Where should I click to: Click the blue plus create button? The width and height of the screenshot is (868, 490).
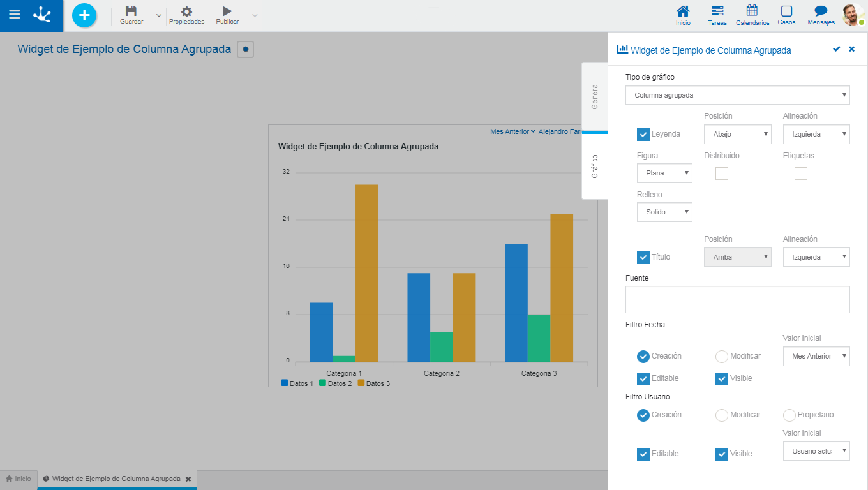[x=84, y=15]
